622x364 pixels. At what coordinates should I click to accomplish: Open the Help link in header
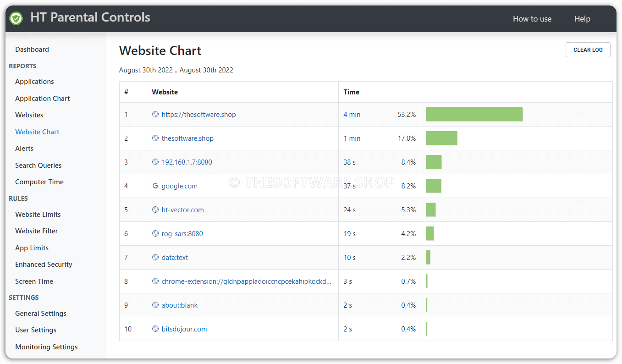(x=582, y=19)
